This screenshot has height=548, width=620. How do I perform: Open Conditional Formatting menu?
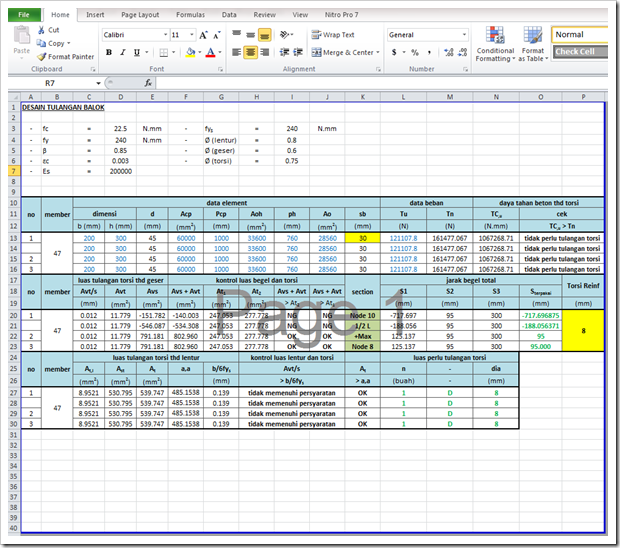click(495, 43)
